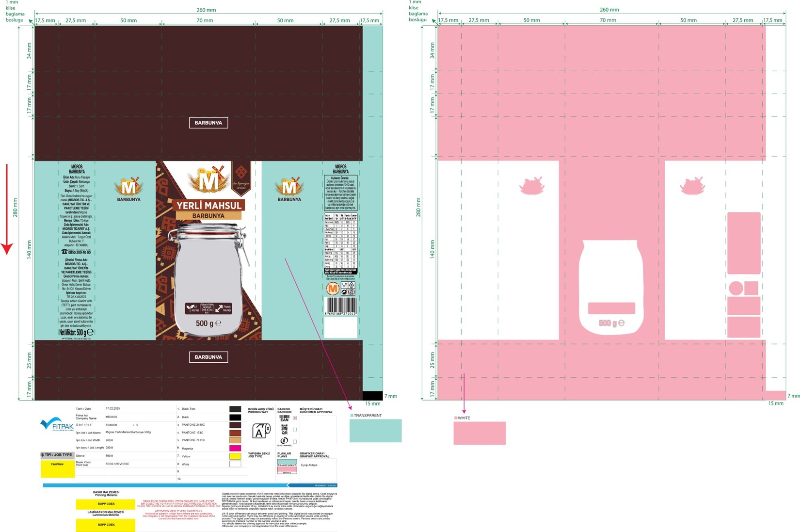Click the Migros M logo above YERLİ MAHSUL

pyautogui.click(x=208, y=179)
